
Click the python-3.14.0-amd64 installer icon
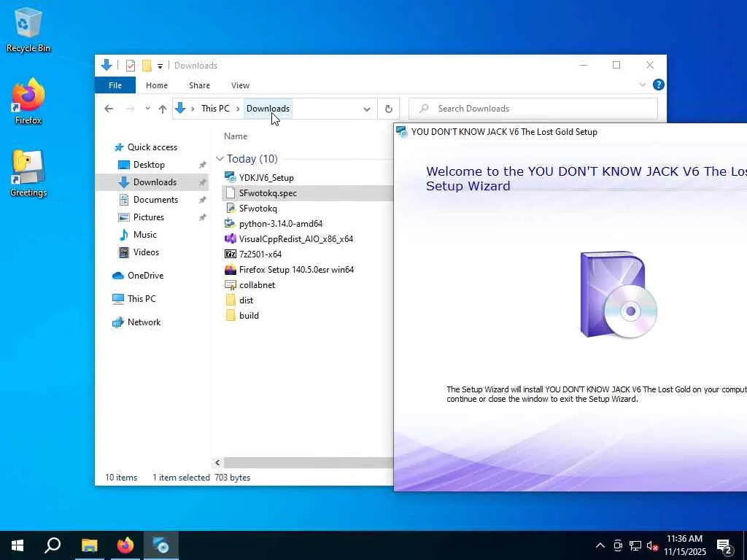[x=230, y=223]
